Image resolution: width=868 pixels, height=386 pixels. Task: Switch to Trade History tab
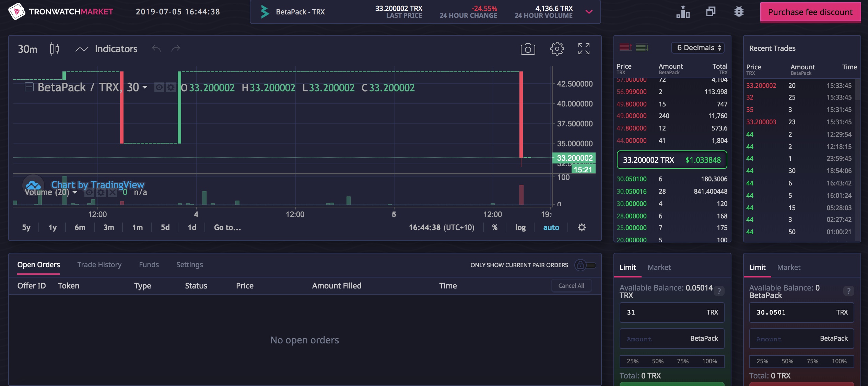pos(99,265)
